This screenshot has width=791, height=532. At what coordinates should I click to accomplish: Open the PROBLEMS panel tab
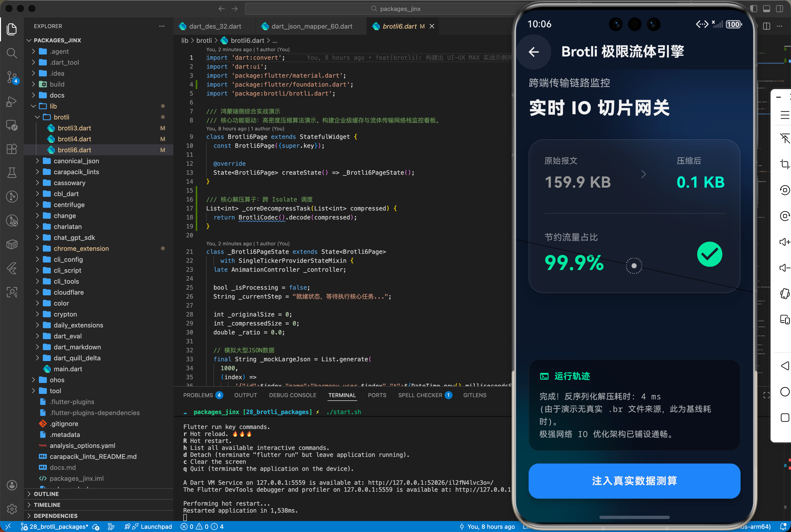203,395
